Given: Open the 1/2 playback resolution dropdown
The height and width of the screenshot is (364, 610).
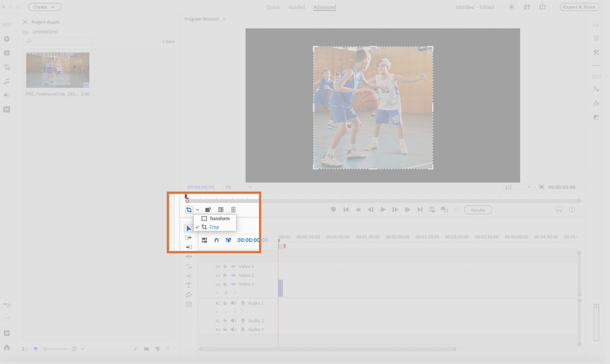Looking at the screenshot, I should coord(518,187).
